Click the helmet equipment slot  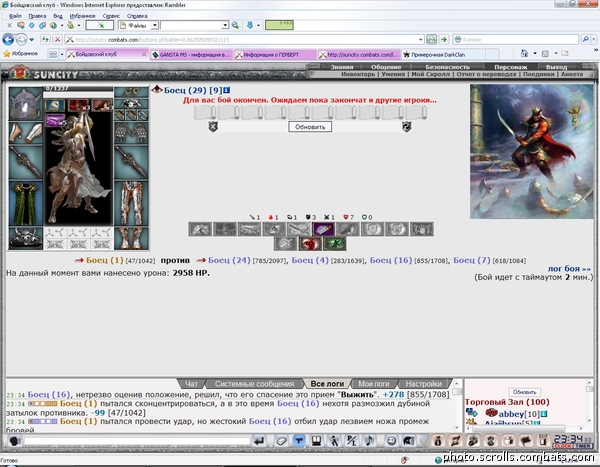click(x=25, y=103)
